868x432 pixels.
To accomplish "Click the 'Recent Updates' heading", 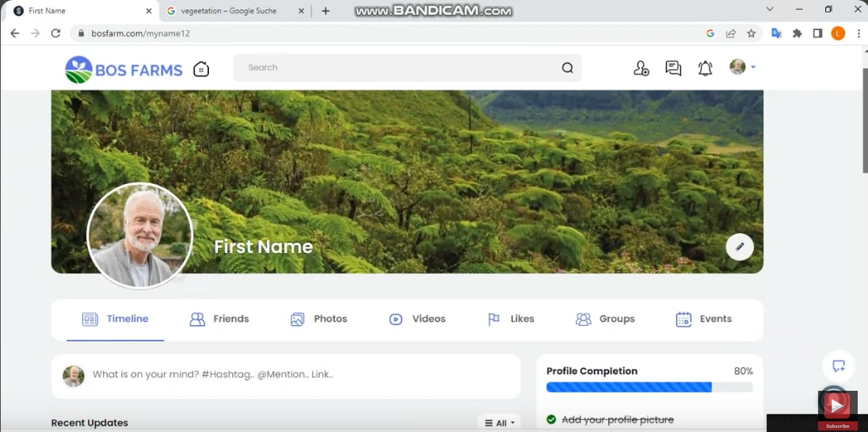I will tap(89, 422).
